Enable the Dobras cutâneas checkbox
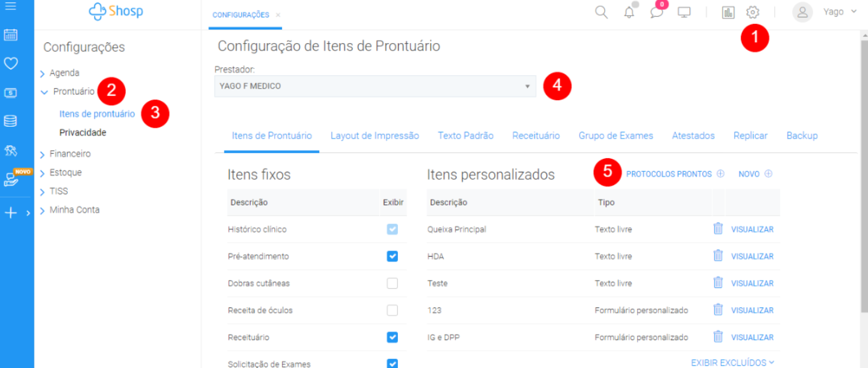Viewport: 868px width, 368px height. [x=392, y=283]
